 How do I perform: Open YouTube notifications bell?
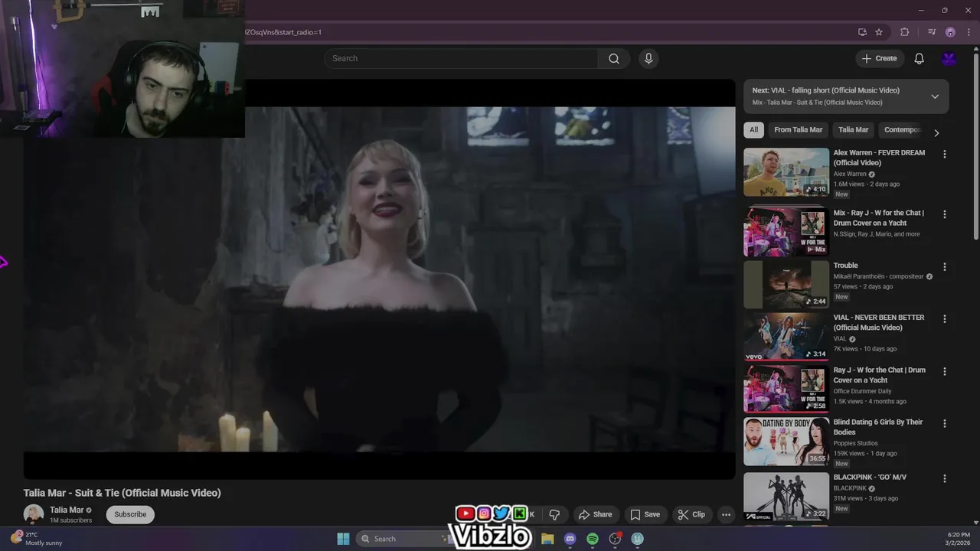point(919,59)
